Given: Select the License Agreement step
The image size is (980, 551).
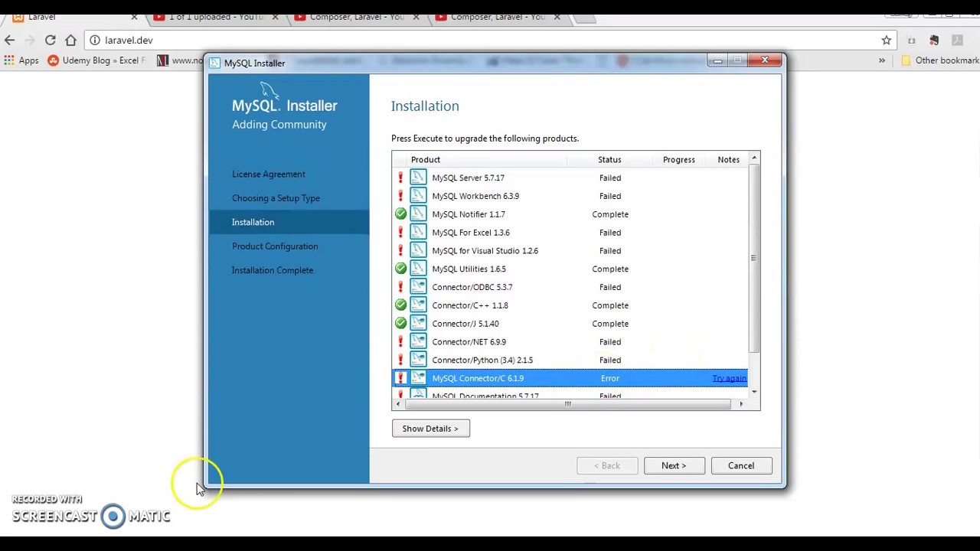Looking at the screenshot, I should [268, 174].
